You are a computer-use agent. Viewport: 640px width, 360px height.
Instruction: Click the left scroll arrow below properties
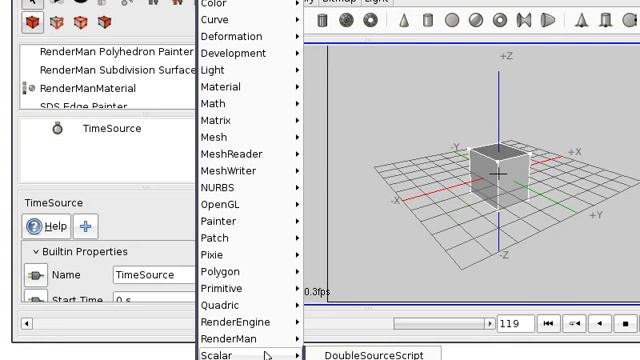pyautogui.click(x=27, y=324)
